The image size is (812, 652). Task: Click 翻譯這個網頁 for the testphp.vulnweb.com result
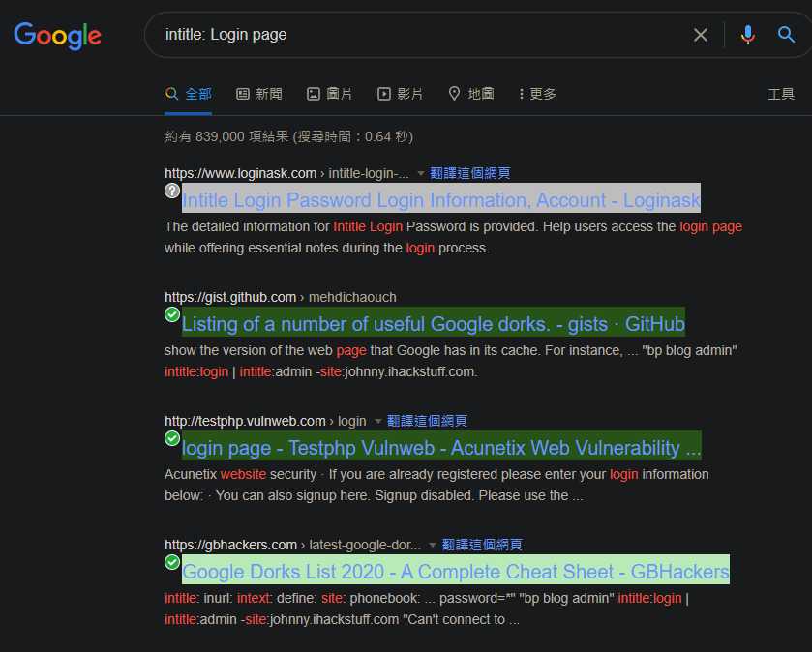coord(427,421)
